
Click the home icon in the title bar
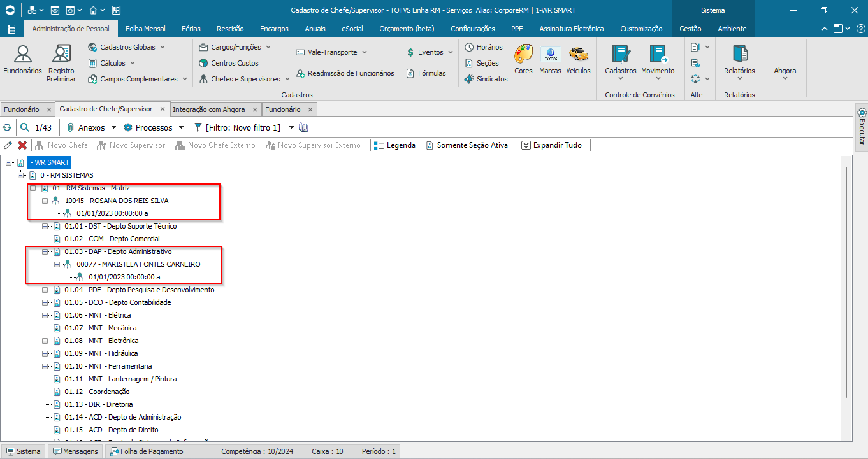click(94, 10)
